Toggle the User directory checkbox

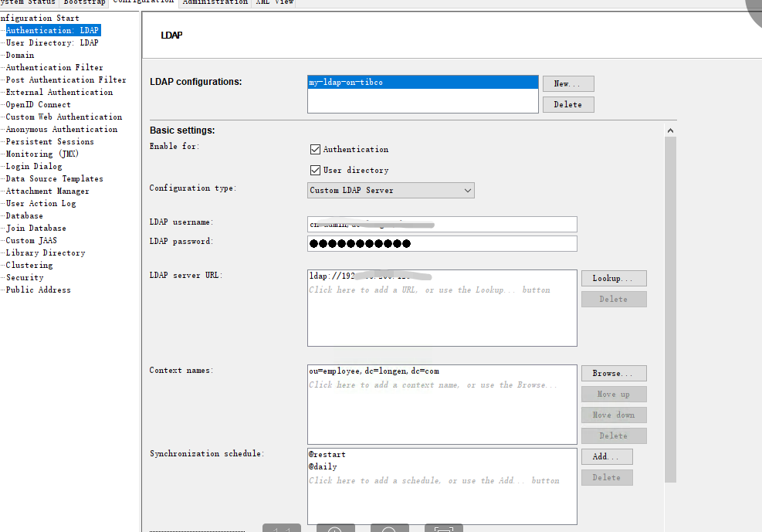pos(315,170)
